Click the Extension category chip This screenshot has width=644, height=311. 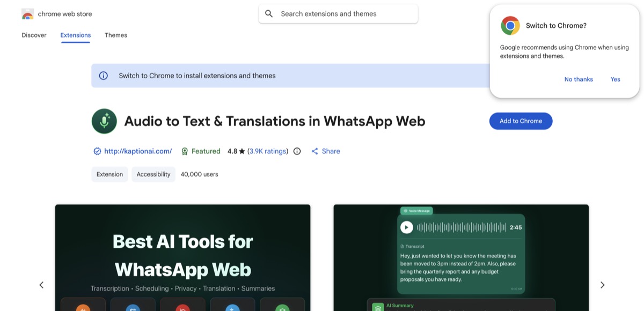(x=109, y=174)
